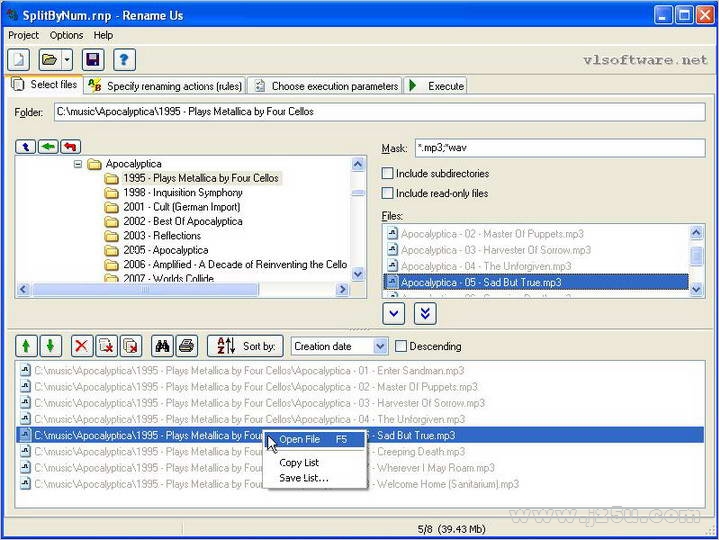Select file 03 - Harvester Of Sorrow.mp3 in Files
Image resolution: width=719 pixels, height=540 pixels.
[496, 250]
